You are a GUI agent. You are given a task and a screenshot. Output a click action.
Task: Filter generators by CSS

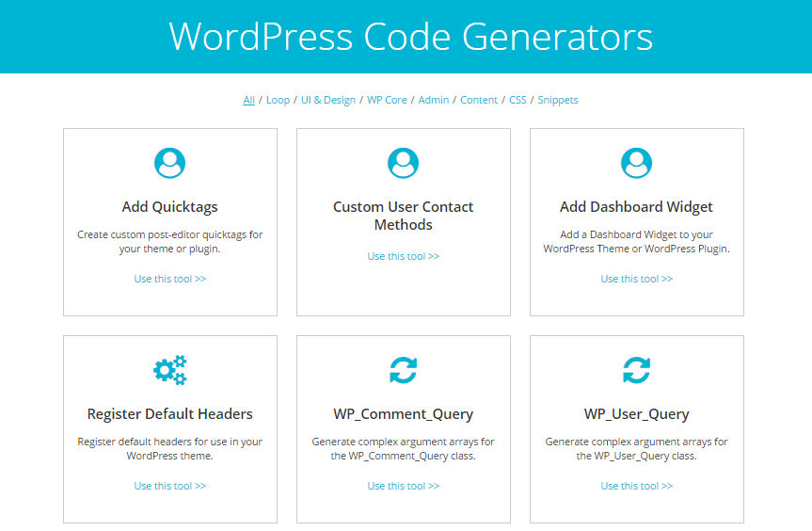point(517,100)
